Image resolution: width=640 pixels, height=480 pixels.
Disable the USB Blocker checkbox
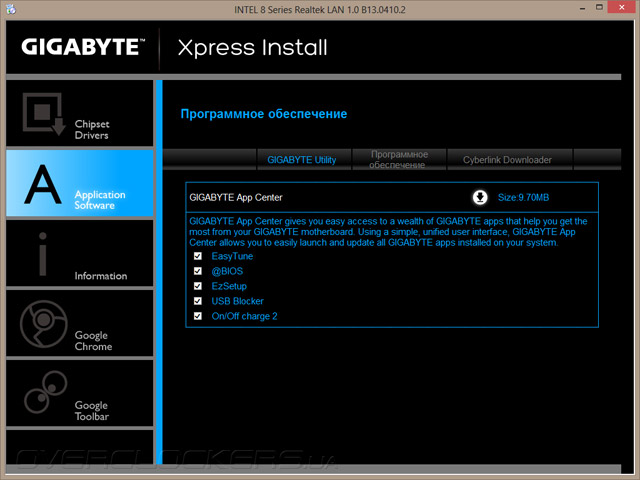pos(198,301)
